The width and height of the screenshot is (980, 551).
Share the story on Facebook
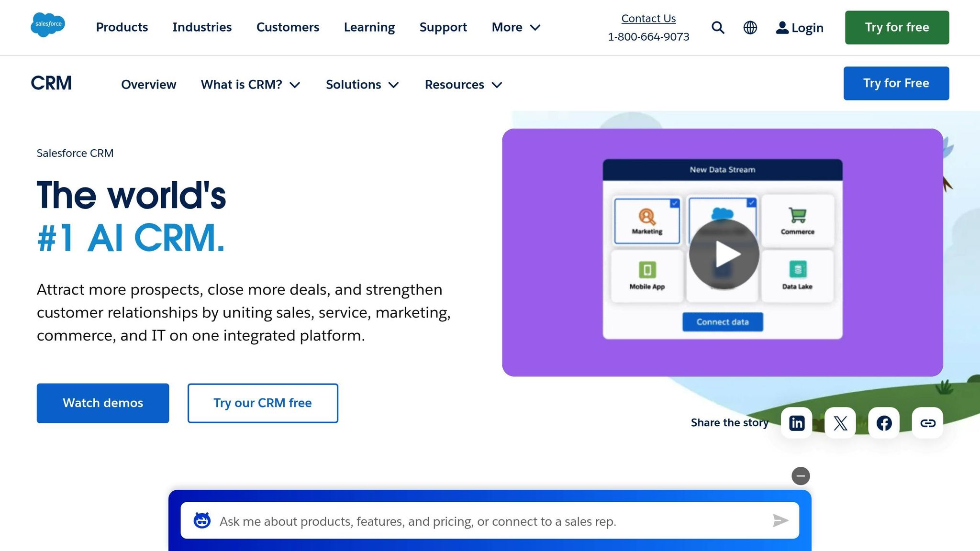tap(884, 423)
